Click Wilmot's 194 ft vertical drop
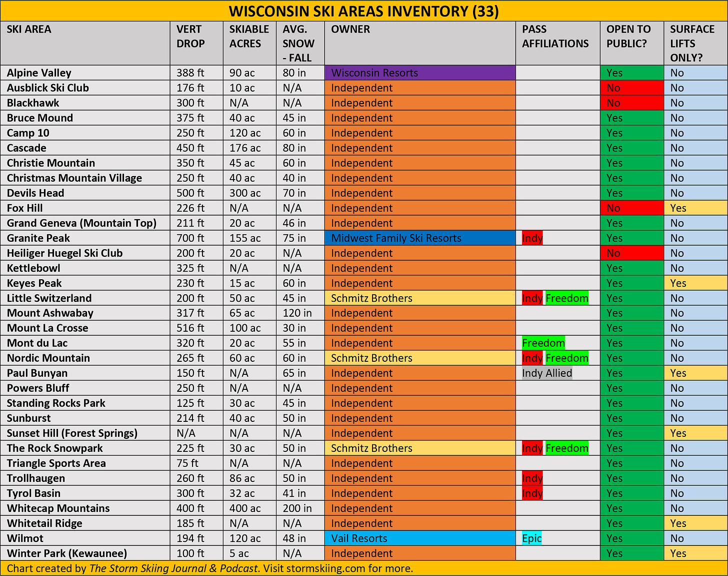The image size is (728, 576). coord(190,538)
